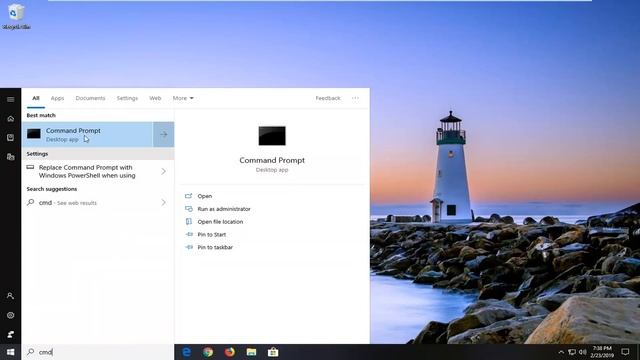The height and width of the screenshot is (360, 640).
Task: Select the Command Prompt best match result
Action: tap(87, 134)
